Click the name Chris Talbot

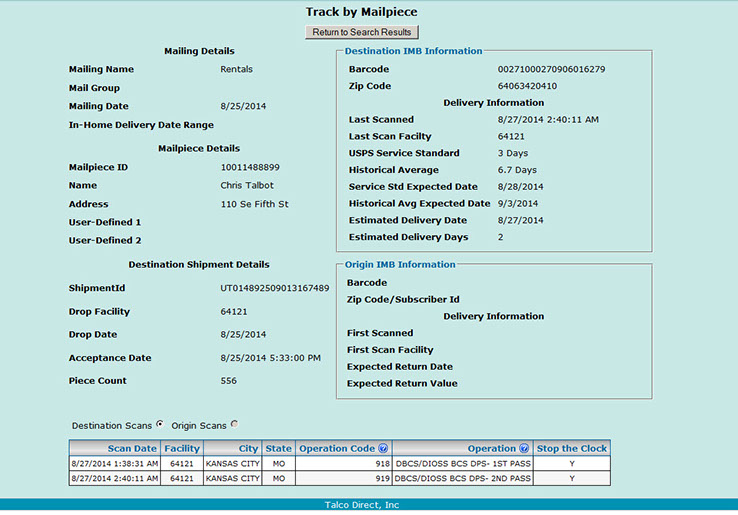(247, 185)
